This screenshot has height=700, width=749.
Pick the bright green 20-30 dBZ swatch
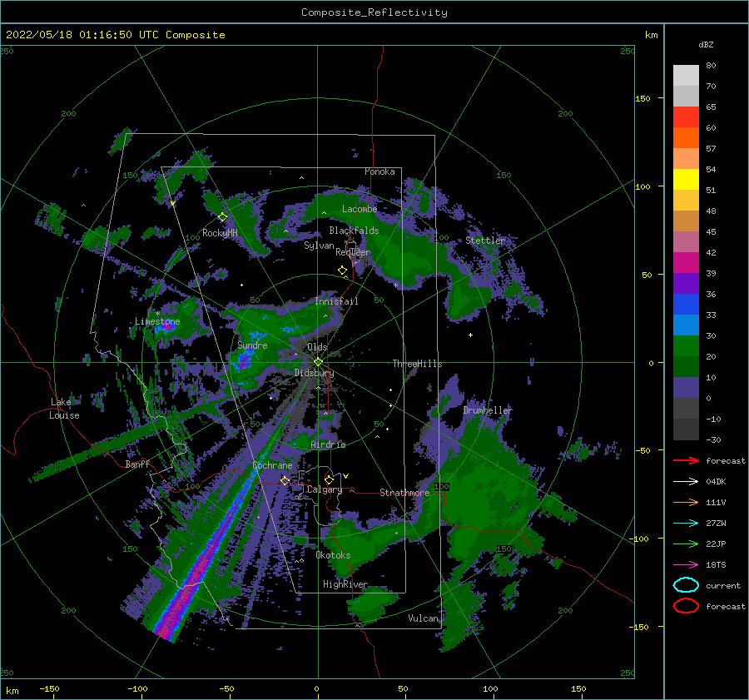[x=686, y=346]
